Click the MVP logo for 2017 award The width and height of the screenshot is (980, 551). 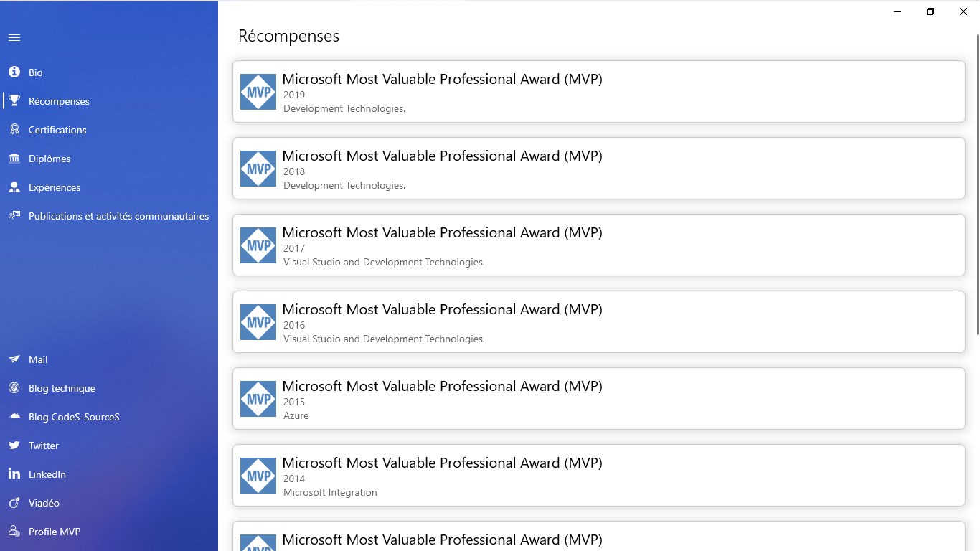[x=258, y=245]
